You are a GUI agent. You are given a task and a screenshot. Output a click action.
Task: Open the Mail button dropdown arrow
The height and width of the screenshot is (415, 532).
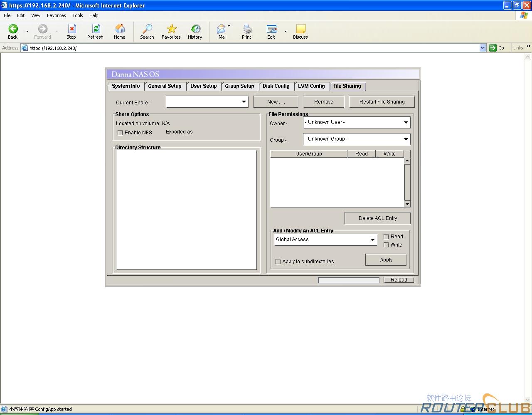tap(229, 26)
